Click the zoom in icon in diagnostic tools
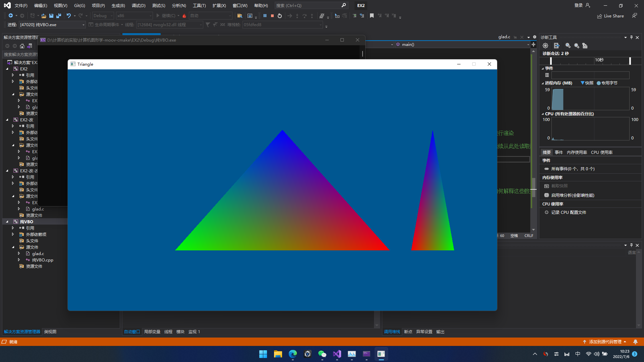The height and width of the screenshot is (362, 644). tap(568, 46)
